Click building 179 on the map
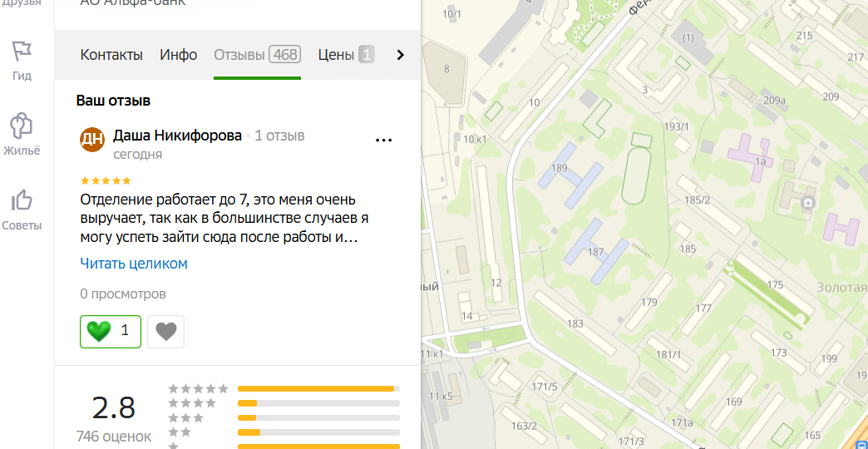 pyautogui.click(x=649, y=303)
